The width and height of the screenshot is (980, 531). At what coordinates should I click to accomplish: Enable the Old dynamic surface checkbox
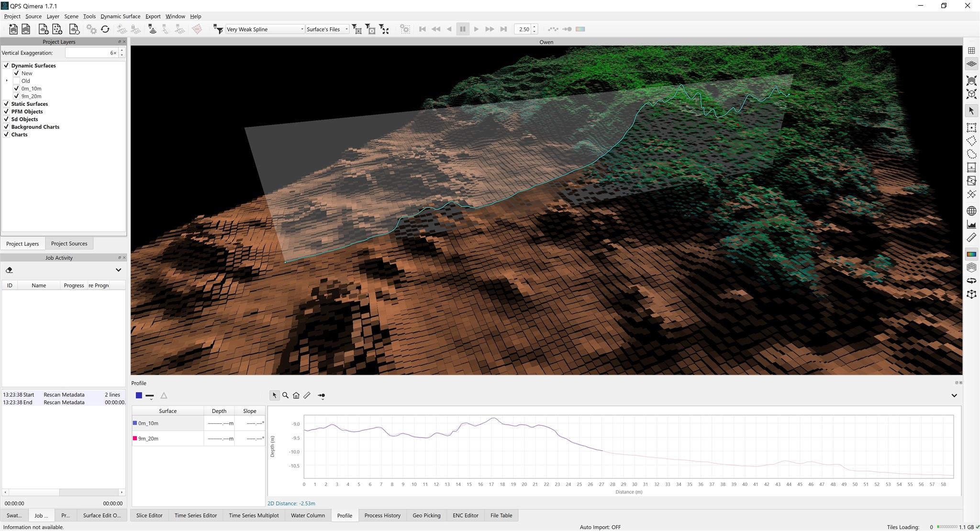(x=17, y=81)
